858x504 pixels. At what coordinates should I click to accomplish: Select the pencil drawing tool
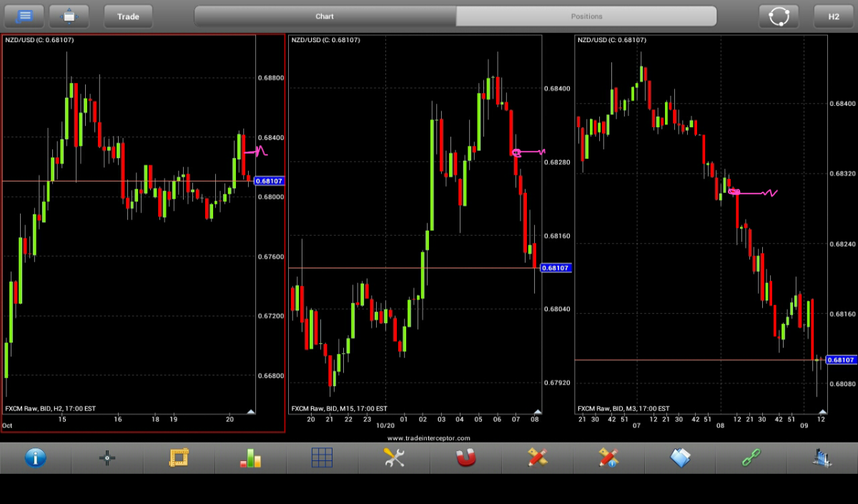tap(537, 458)
